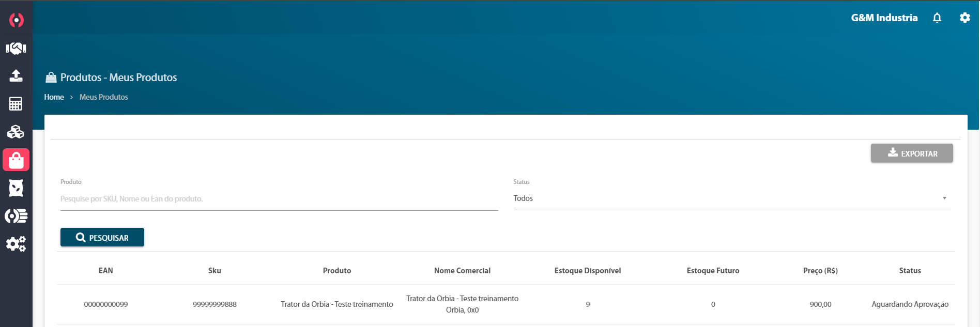Click G&M Industria account name
The height and width of the screenshot is (327, 980).
coord(884,18)
